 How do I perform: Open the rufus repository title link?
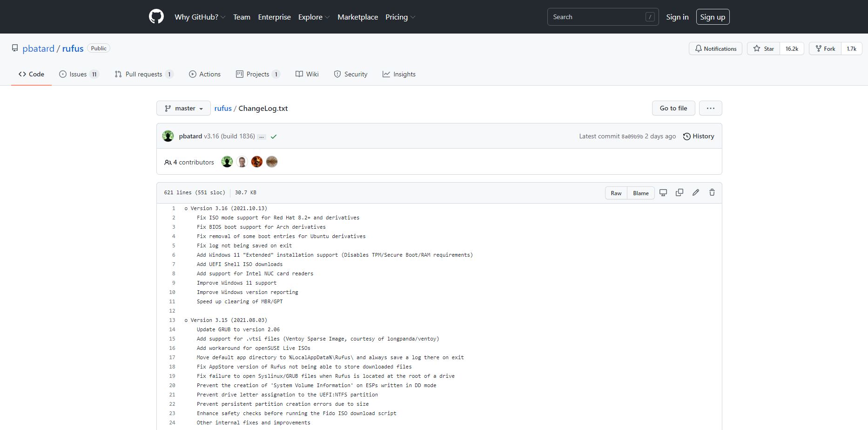coord(73,48)
